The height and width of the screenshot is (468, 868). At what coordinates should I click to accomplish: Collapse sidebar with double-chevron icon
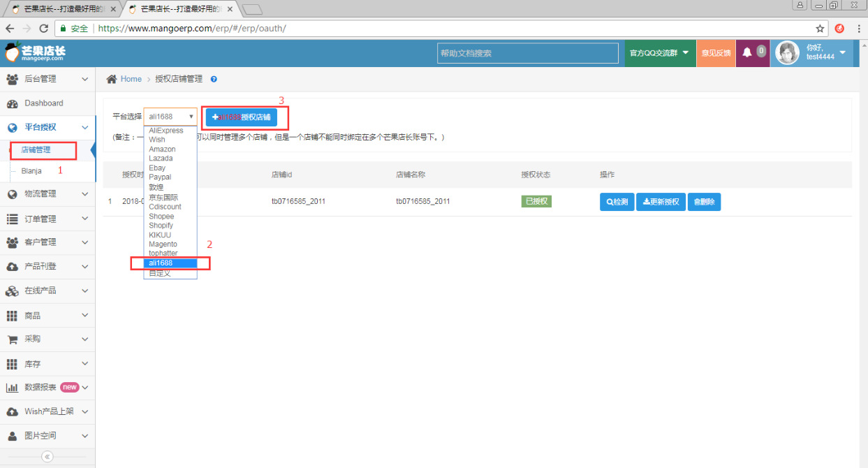pos(47,457)
